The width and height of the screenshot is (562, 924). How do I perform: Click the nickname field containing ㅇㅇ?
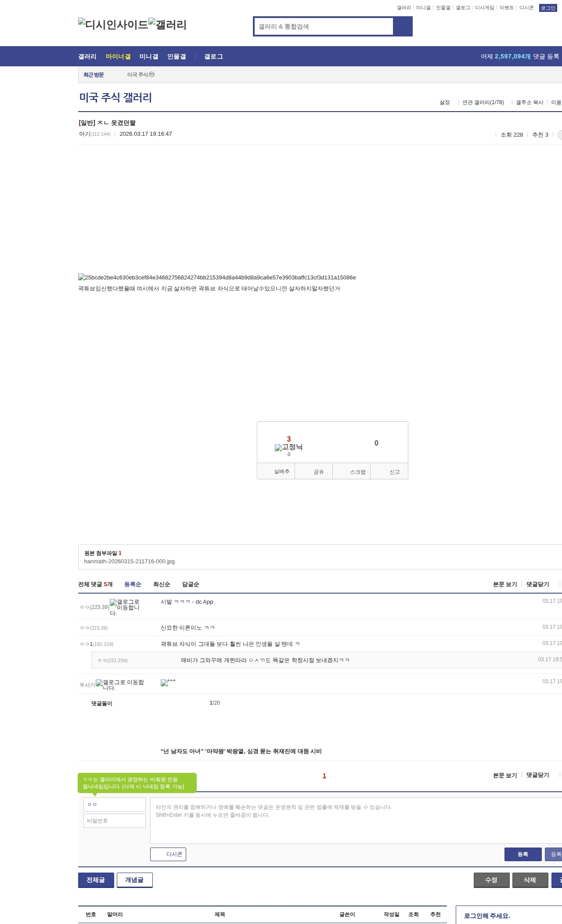click(115, 804)
